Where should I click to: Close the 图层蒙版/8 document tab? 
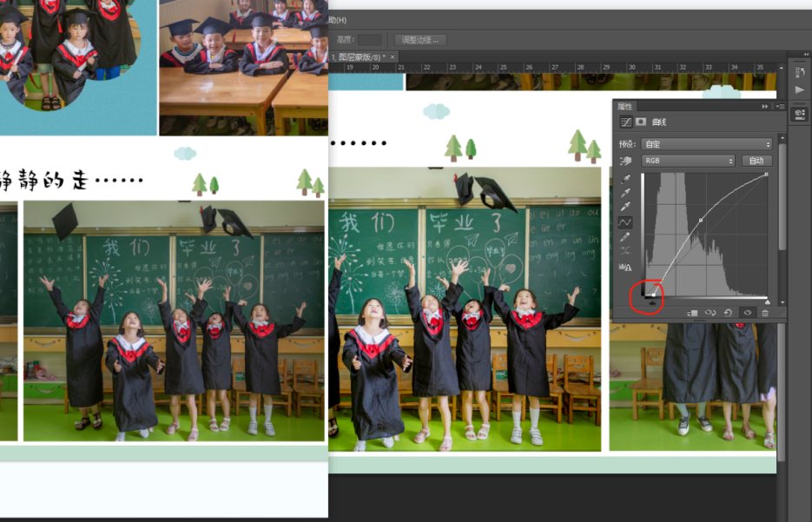click(393, 57)
